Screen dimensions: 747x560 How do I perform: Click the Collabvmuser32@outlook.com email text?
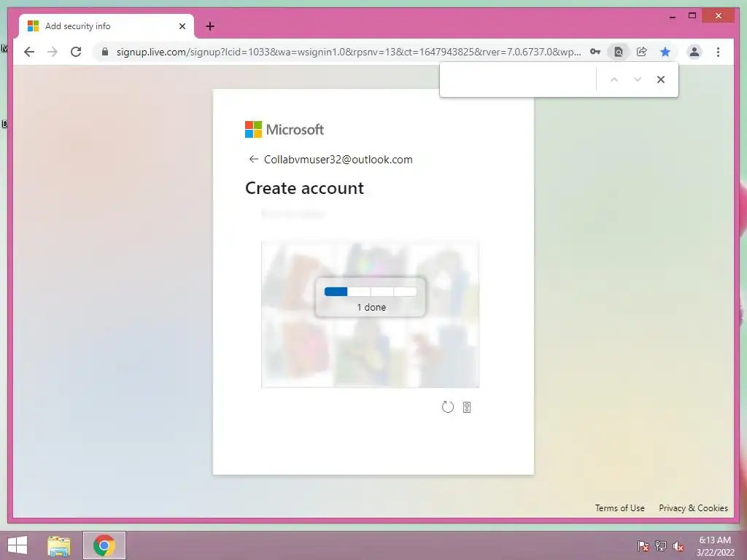click(x=338, y=160)
